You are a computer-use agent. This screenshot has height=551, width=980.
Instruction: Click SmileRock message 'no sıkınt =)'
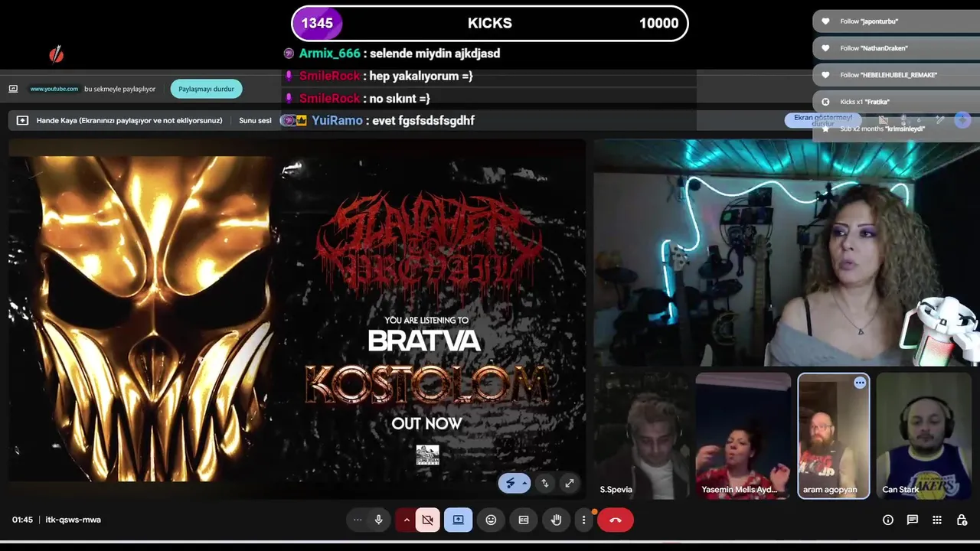pos(399,98)
